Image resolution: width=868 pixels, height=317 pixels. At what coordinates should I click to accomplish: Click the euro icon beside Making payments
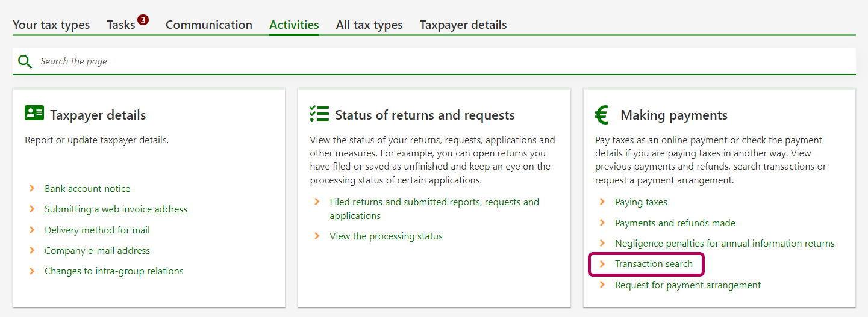tap(602, 114)
